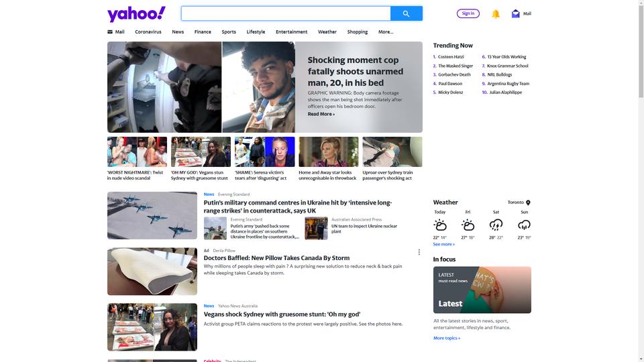Viewport: 644px width, 362px height.
Task: Open the Sports nav item
Action: [x=229, y=32]
